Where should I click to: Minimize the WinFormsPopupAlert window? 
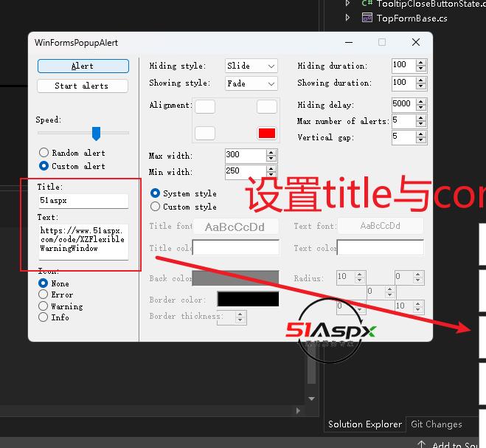pos(349,42)
